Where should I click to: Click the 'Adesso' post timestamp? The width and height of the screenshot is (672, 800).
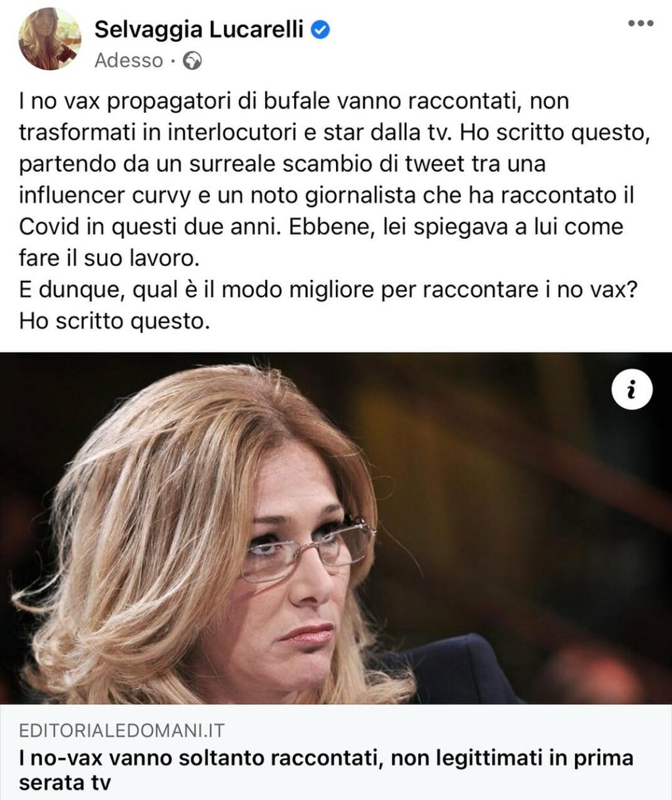(x=129, y=60)
